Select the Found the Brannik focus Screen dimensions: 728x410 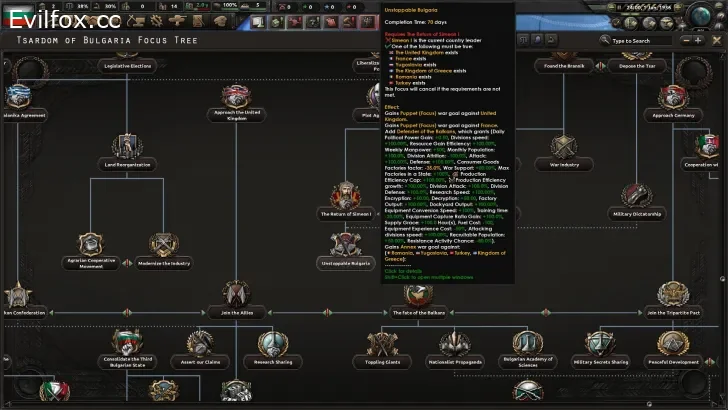(564, 66)
